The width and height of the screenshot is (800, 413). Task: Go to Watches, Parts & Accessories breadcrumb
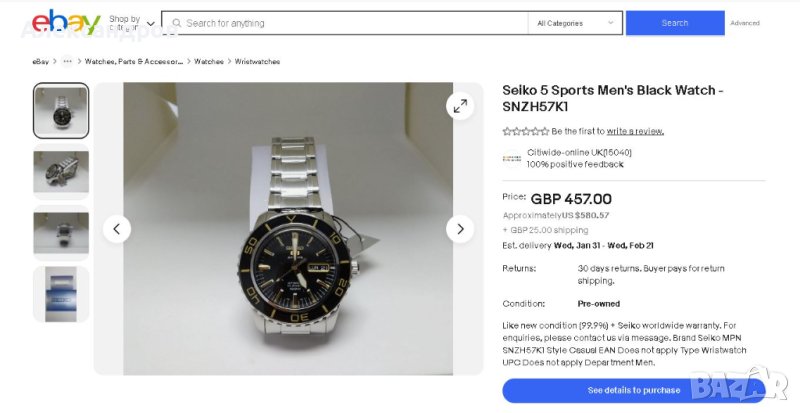(134, 62)
